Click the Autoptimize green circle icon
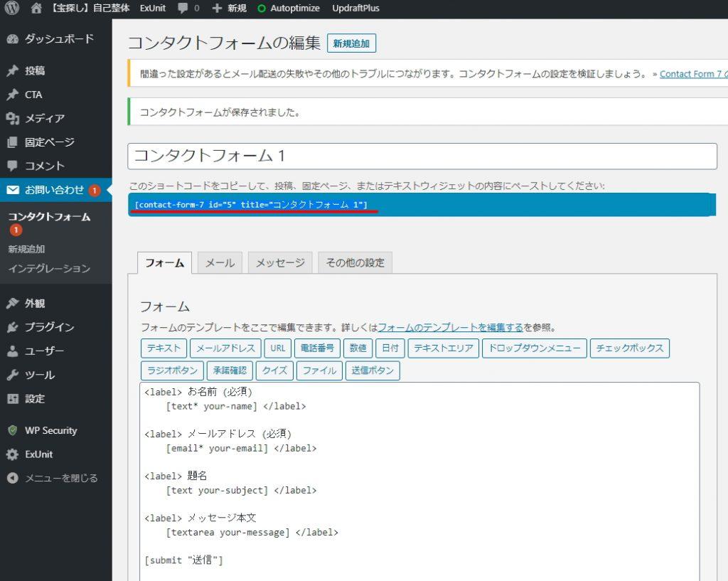 [x=262, y=9]
